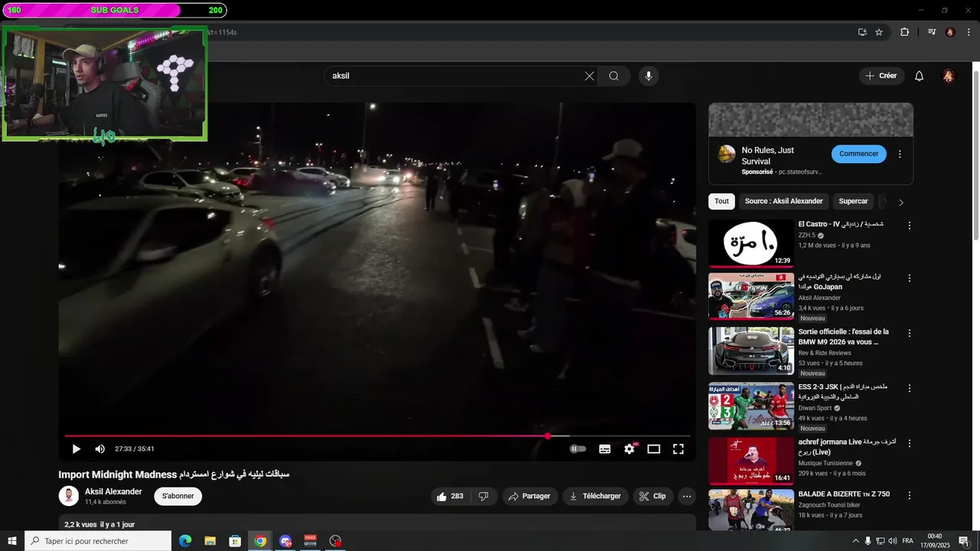Image resolution: width=980 pixels, height=551 pixels.
Task: Seek using the red video progress bar
Action: click(x=377, y=436)
